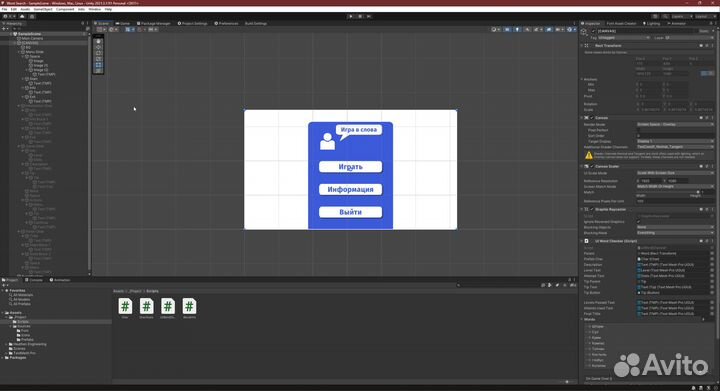Select the Scale tool in Scene overlay
Screen dimensions: 720x391
98,59
